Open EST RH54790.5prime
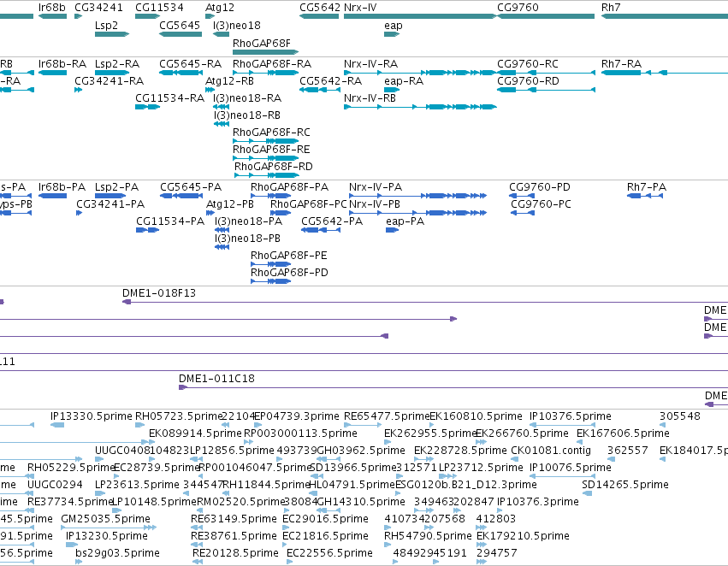This screenshot has width=728, height=566. (428, 536)
